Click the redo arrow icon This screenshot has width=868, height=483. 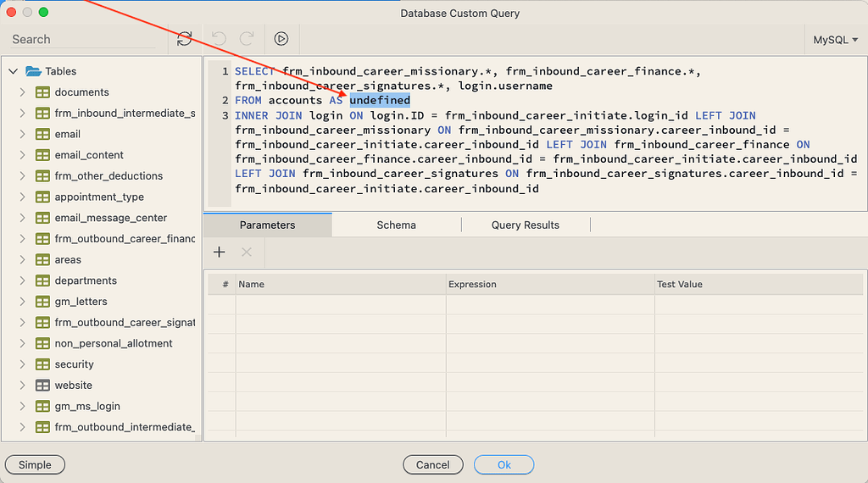[247, 39]
